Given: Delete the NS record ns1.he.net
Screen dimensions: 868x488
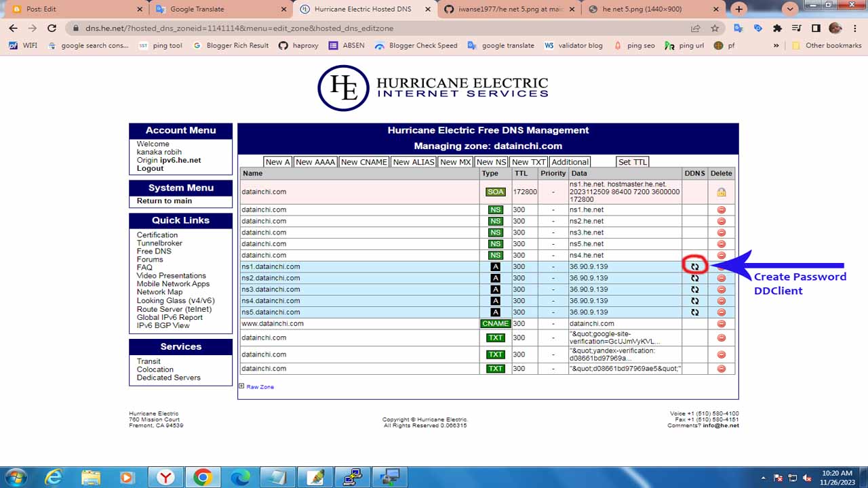Looking at the screenshot, I should [x=722, y=210].
